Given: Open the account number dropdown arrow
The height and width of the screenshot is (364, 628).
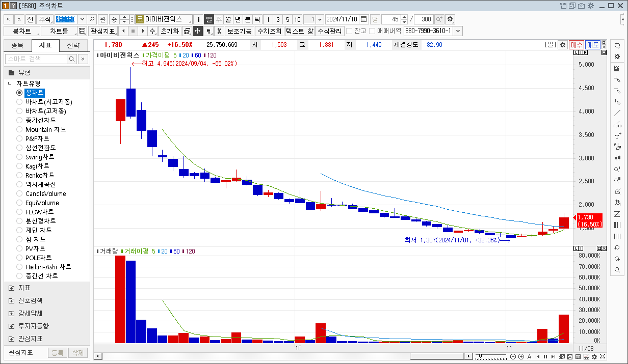Looking at the screenshot, I should [458, 31].
